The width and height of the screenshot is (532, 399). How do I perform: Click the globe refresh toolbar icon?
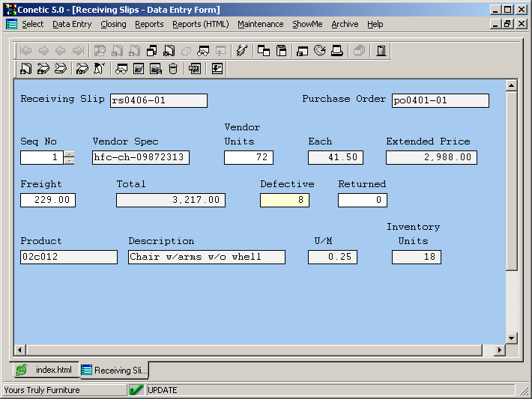(320, 51)
